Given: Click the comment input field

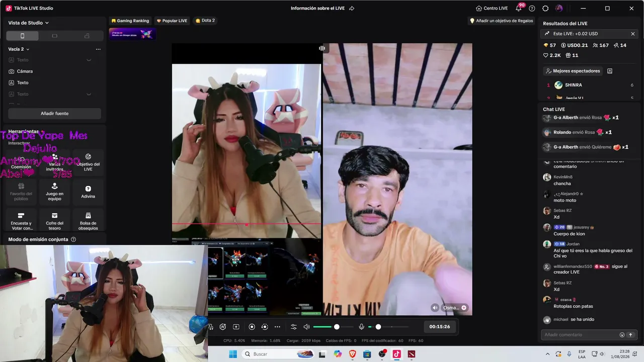Looking at the screenshot, I should (x=581, y=335).
